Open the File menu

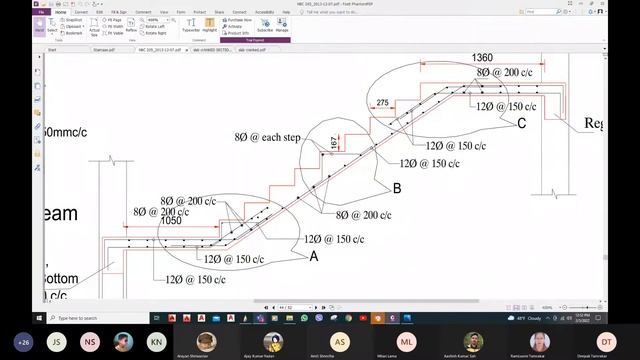41,12
